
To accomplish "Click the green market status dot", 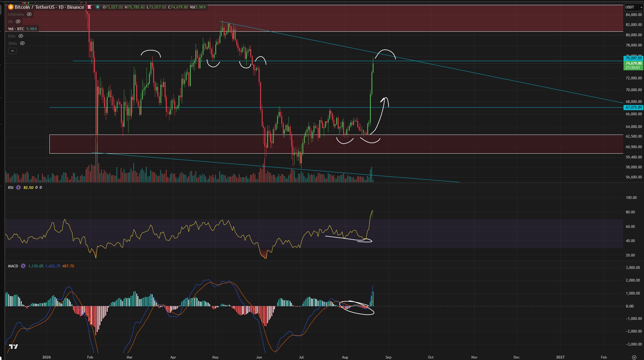I will (97, 7).
